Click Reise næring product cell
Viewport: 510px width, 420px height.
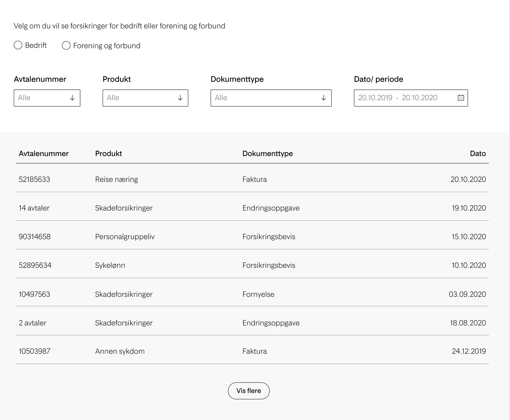(x=116, y=179)
